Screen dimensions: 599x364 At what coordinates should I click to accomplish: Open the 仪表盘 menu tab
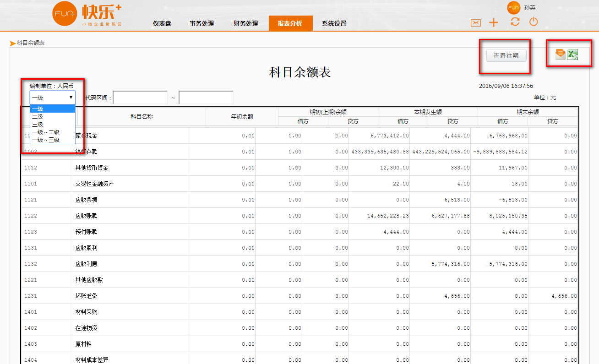(162, 23)
